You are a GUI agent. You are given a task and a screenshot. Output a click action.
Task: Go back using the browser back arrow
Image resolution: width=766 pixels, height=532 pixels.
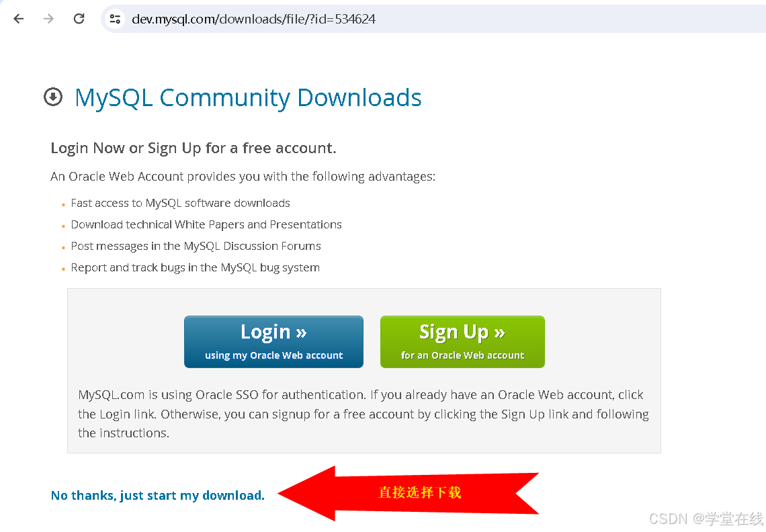click(19, 19)
